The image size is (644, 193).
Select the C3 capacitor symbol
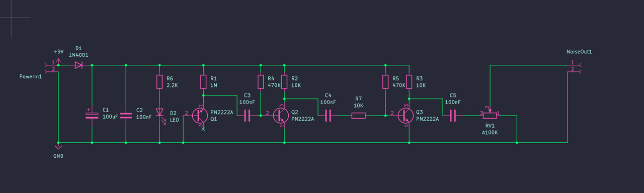pyautogui.click(x=247, y=116)
